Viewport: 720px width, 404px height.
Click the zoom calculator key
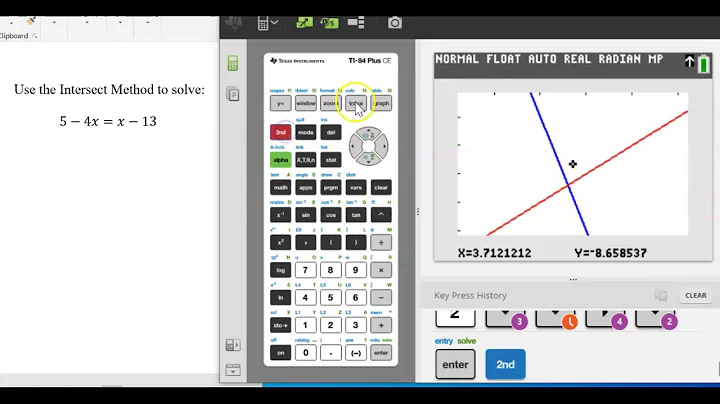click(331, 103)
